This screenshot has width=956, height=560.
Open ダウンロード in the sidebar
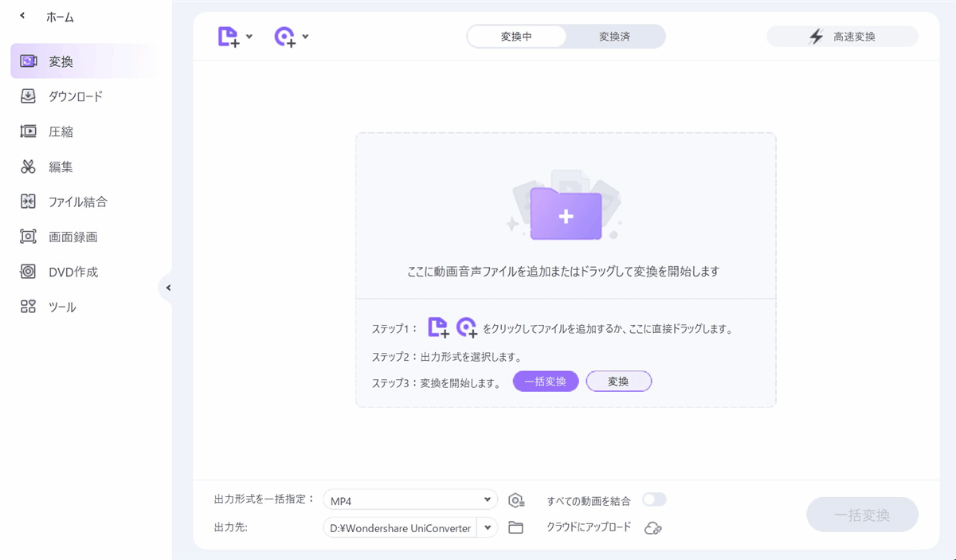pyautogui.click(x=75, y=96)
